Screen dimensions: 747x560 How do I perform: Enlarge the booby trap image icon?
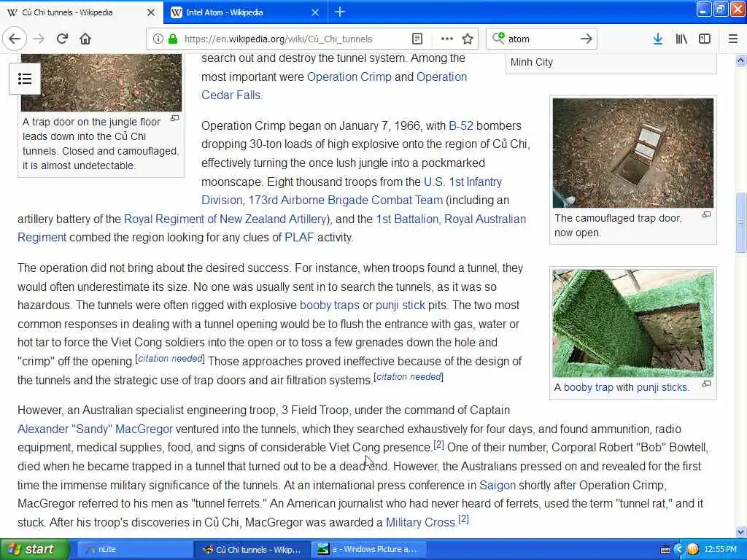(706, 384)
